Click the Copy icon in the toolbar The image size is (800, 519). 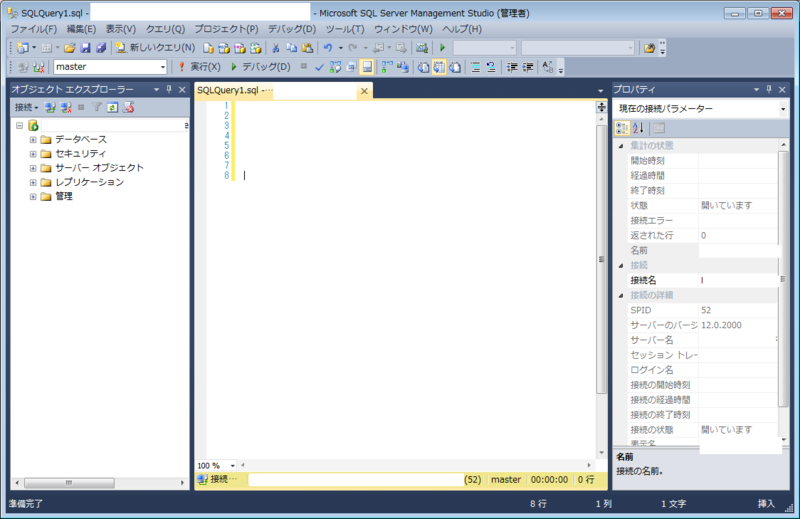[291, 48]
